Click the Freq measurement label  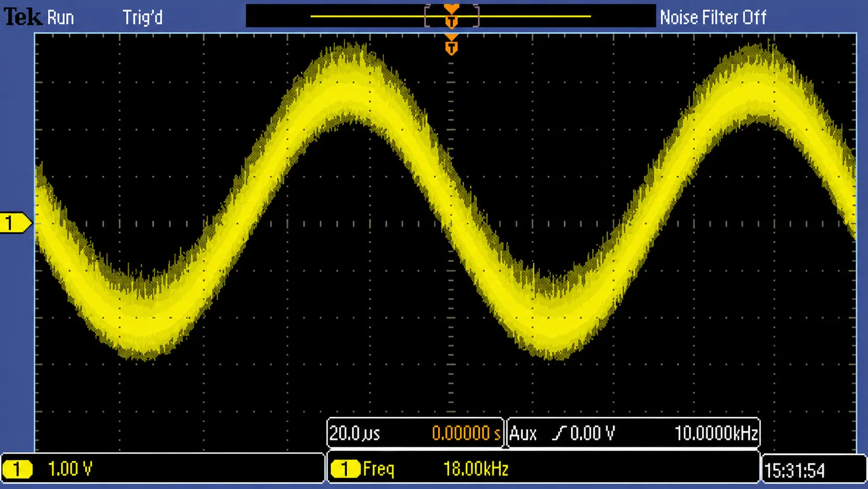click(378, 469)
